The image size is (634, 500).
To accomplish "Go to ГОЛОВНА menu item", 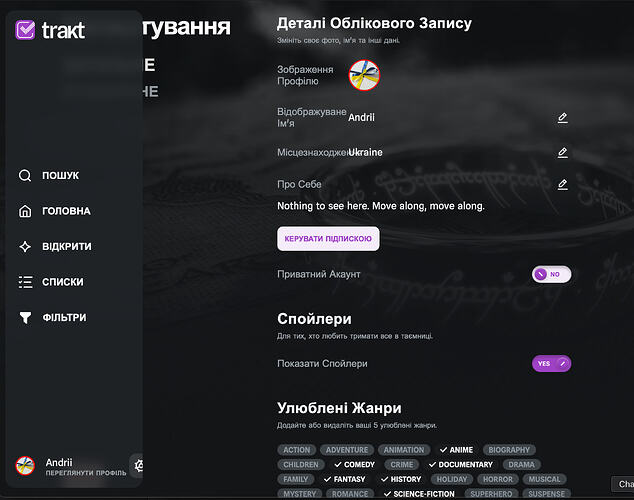I will 66,211.
